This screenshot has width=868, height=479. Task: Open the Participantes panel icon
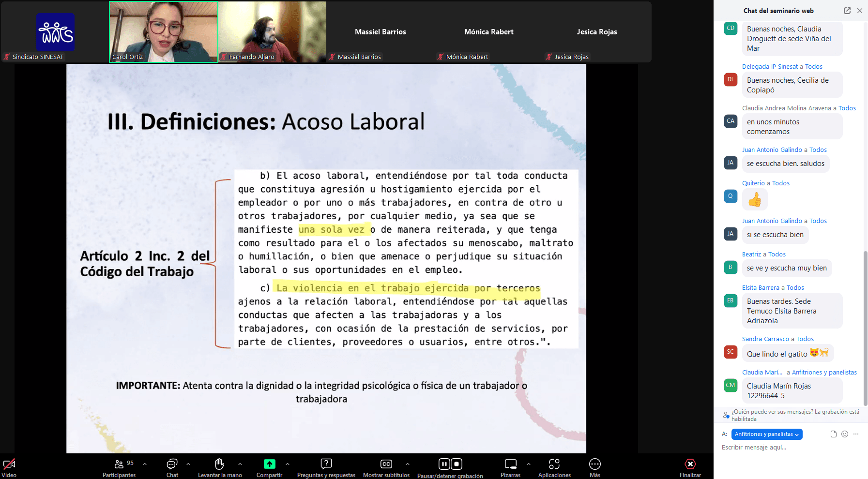pyautogui.click(x=119, y=464)
